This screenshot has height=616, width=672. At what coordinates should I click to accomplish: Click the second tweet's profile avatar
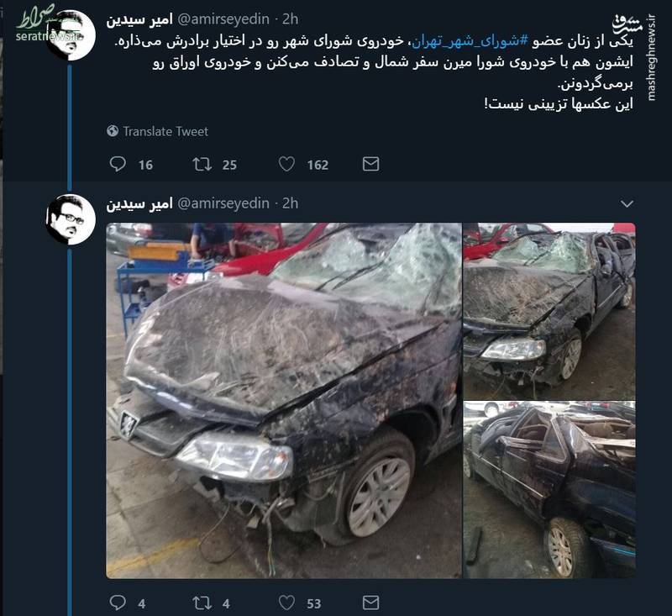71,219
